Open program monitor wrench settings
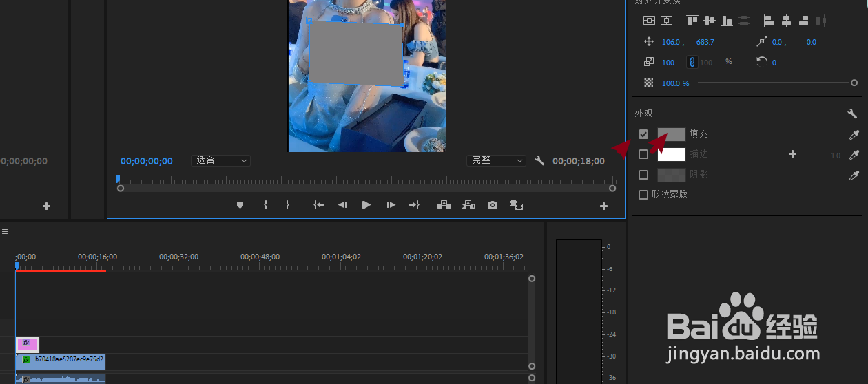 coord(539,160)
